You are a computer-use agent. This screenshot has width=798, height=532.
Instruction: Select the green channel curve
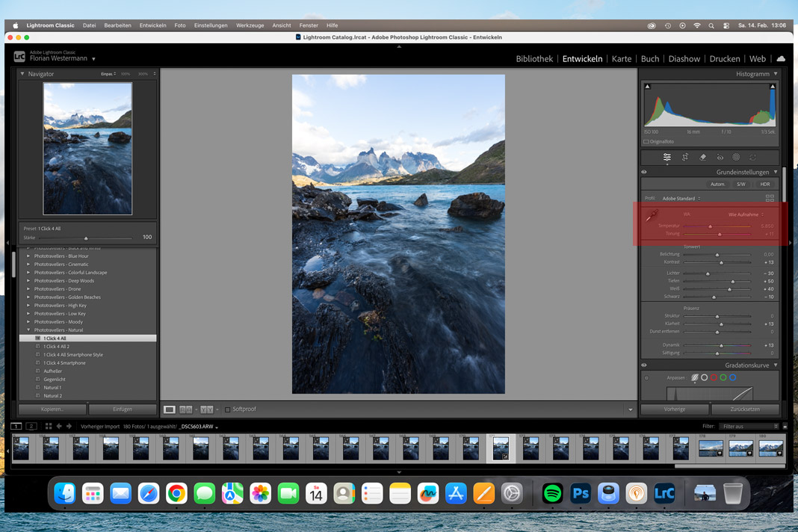coord(723,378)
